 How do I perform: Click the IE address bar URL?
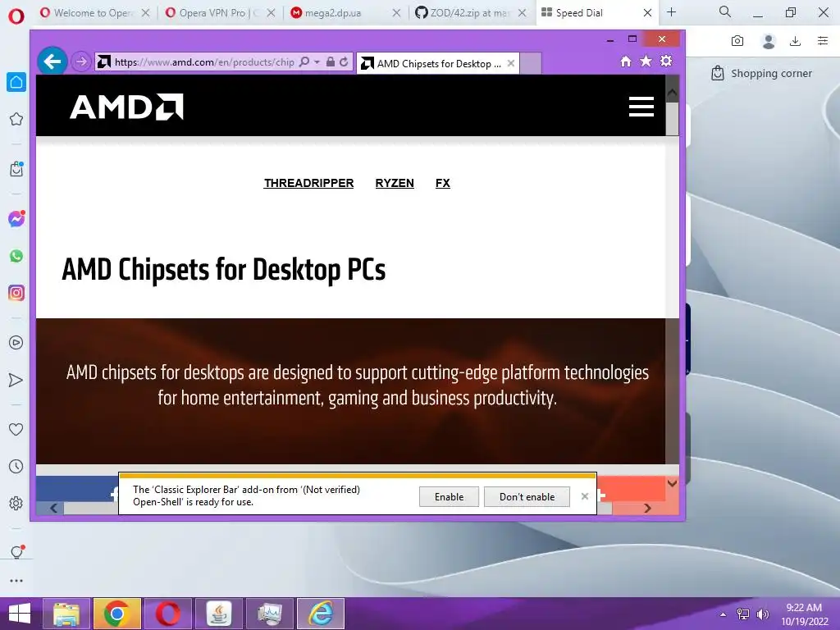(x=204, y=62)
